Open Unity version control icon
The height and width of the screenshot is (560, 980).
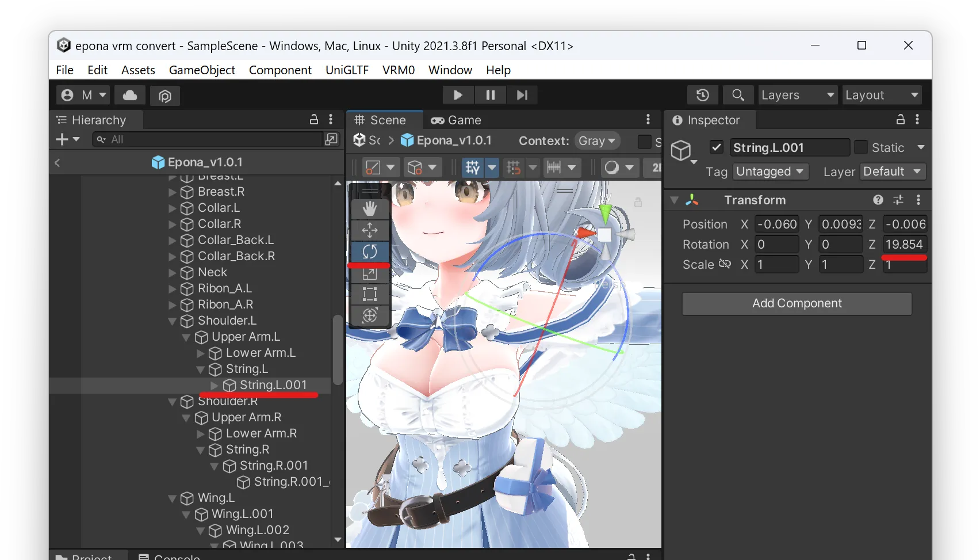[165, 95]
